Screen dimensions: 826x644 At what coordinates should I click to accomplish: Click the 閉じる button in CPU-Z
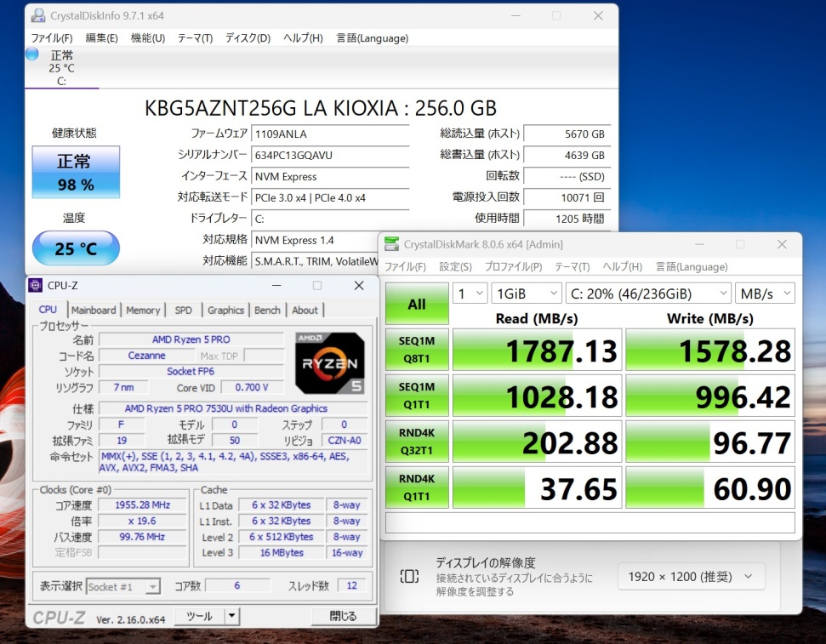(343, 616)
